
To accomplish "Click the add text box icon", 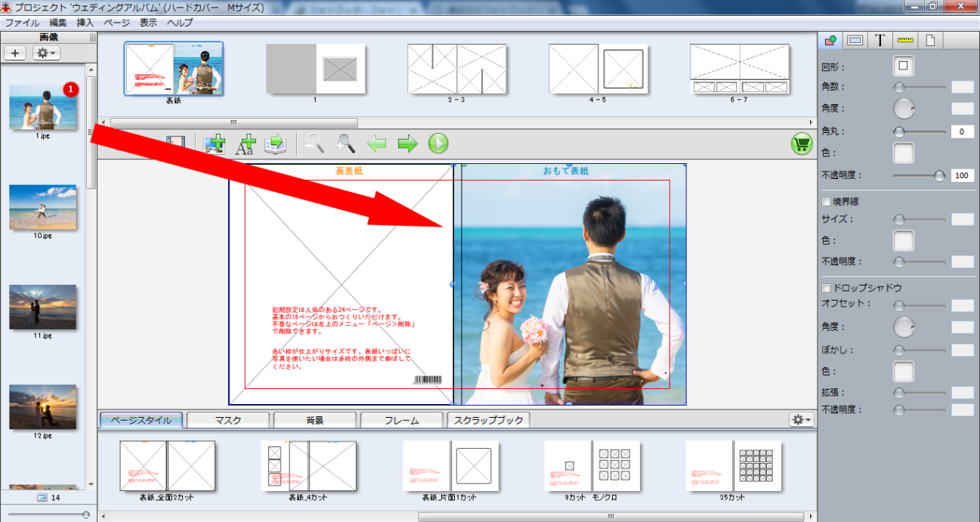I will point(245,144).
